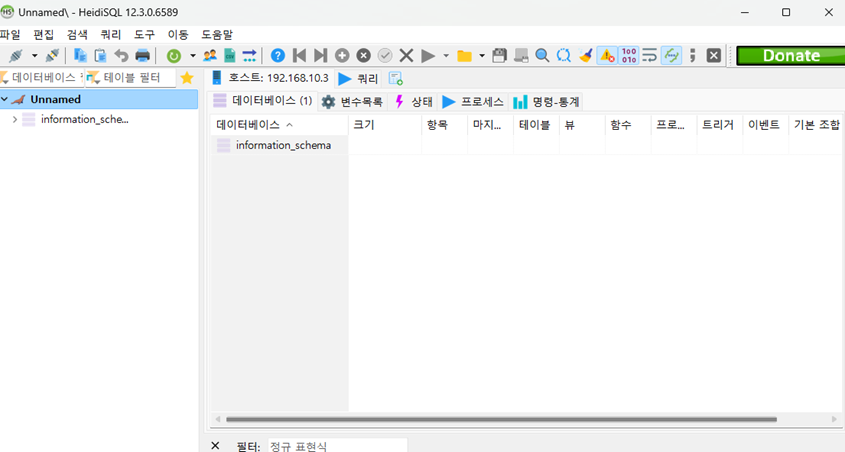Switch to the 호스트: 192.168.10.3 tab

tap(271, 78)
